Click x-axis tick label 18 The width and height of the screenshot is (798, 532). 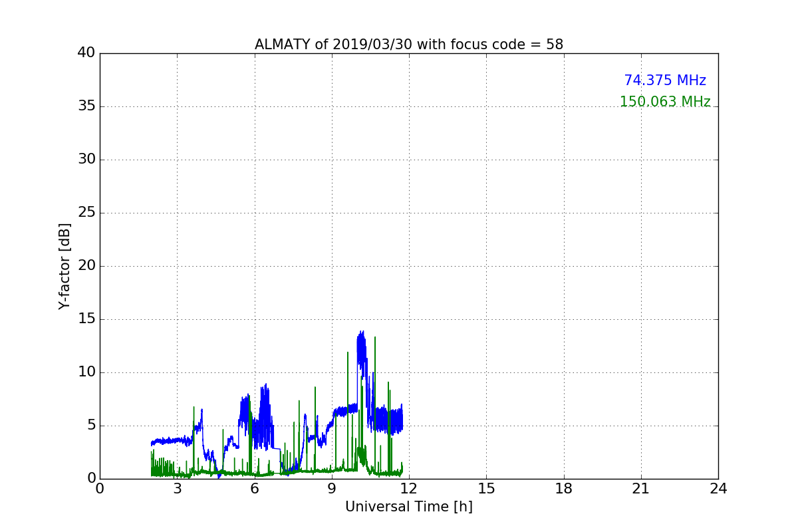tap(564, 489)
